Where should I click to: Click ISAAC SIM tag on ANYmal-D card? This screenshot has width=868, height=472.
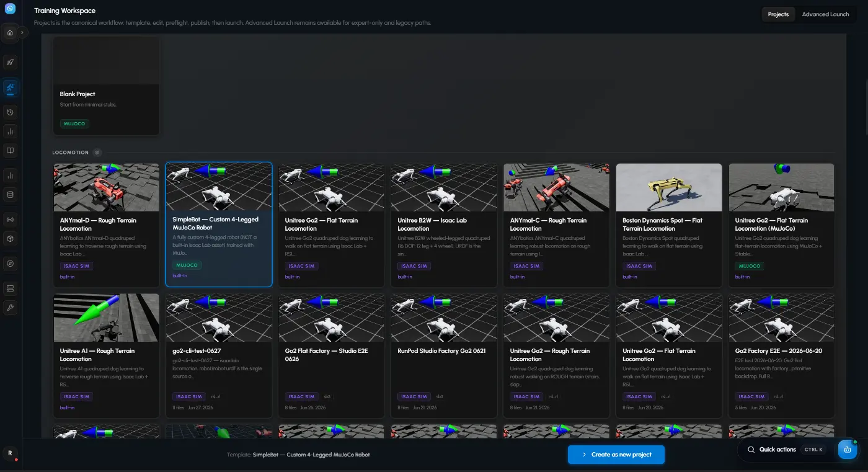[76, 266]
